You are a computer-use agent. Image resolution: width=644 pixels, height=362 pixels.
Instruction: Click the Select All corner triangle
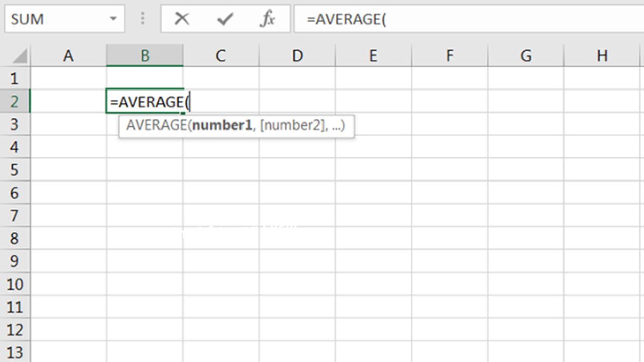coord(20,56)
